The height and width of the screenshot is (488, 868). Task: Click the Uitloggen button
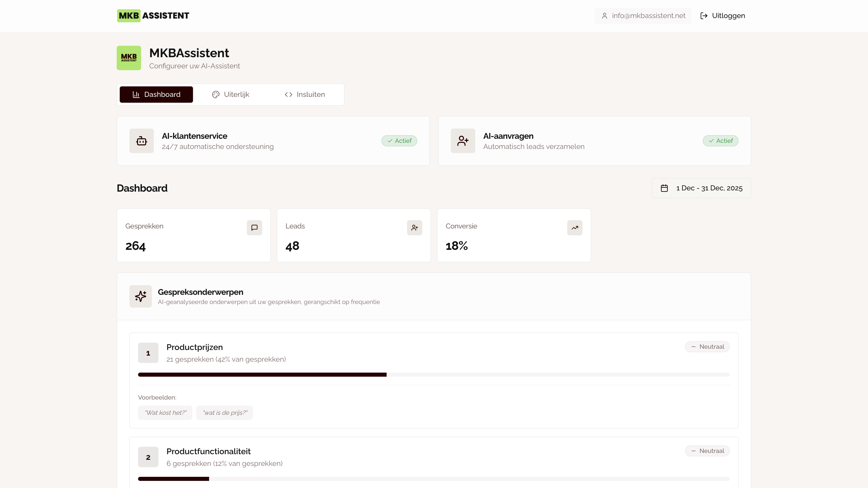722,16
